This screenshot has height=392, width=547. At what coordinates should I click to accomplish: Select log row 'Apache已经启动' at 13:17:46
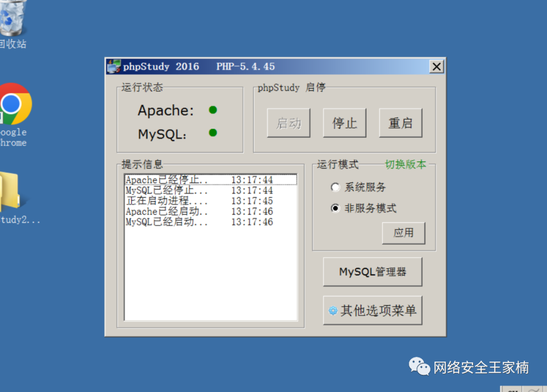(211, 211)
